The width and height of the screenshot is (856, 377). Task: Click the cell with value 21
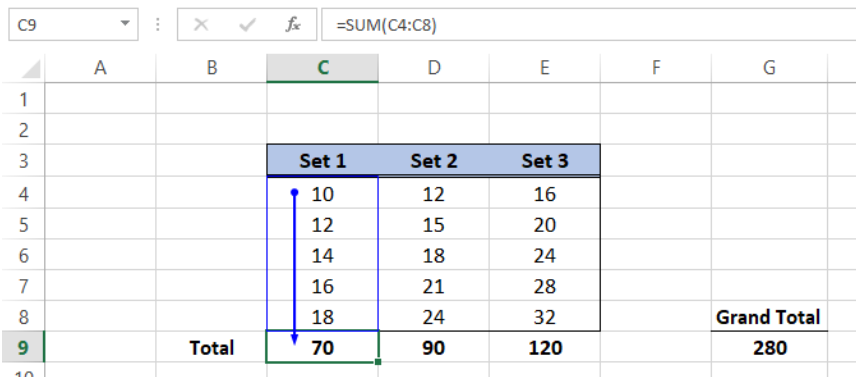pyautogui.click(x=434, y=286)
